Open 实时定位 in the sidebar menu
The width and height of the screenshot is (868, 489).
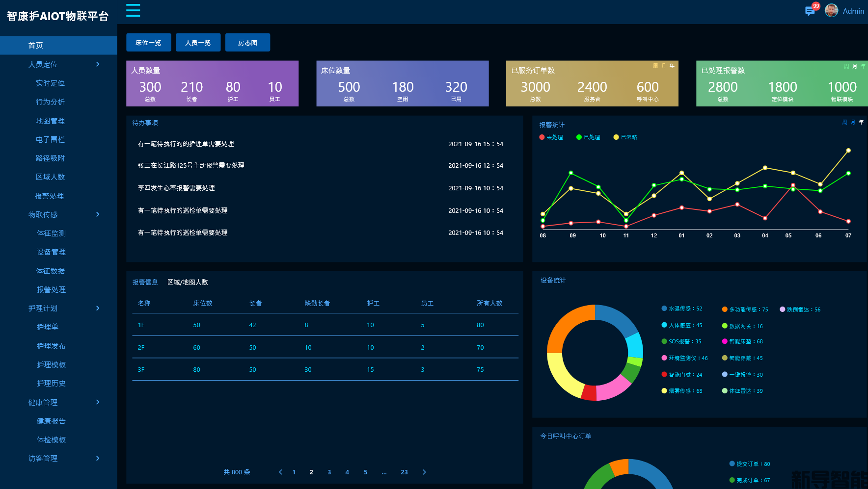click(x=50, y=83)
